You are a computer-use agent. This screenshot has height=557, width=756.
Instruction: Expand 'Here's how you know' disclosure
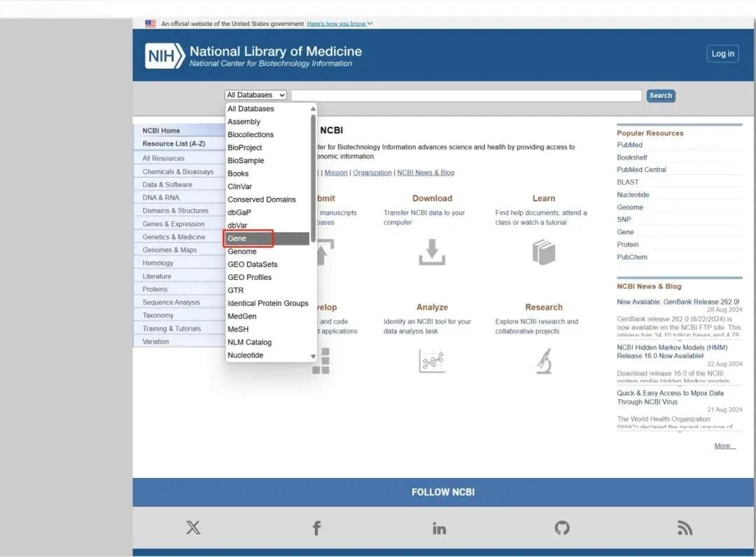point(340,24)
